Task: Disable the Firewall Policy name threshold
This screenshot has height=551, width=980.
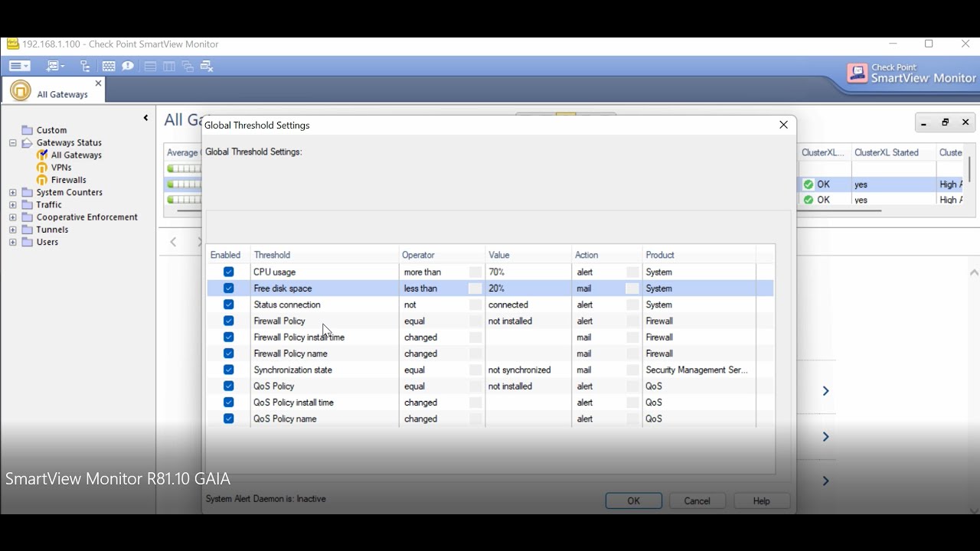Action: click(228, 354)
